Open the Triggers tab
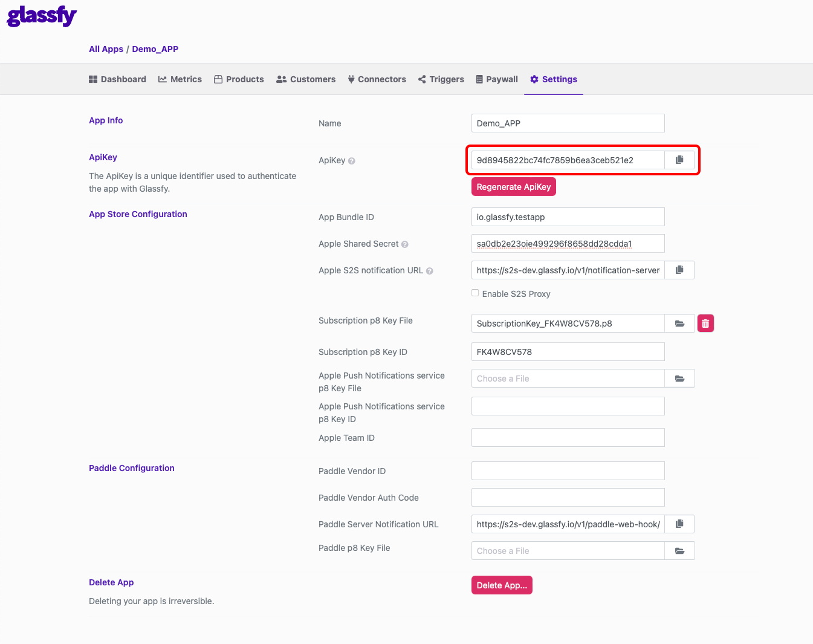The height and width of the screenshot is (644, 813). tap(441, 79)
